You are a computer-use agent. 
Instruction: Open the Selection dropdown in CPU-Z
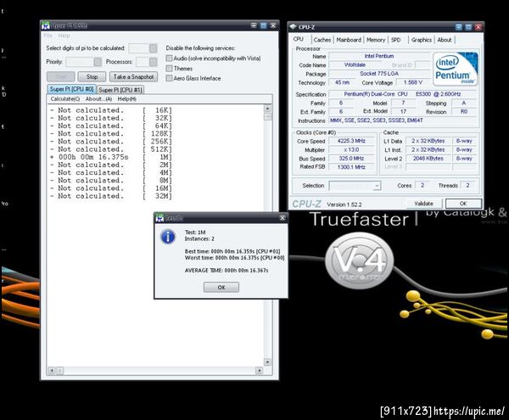tap(377, 186)
